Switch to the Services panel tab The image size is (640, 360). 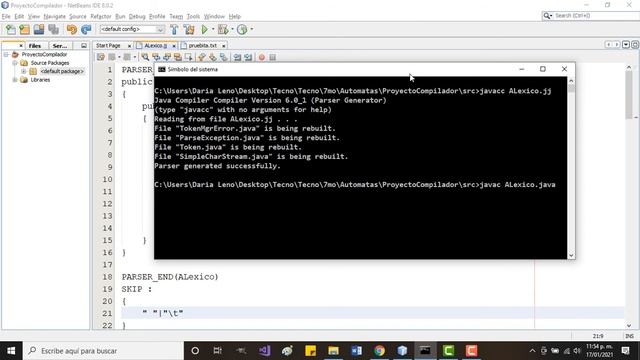(60, 46)
